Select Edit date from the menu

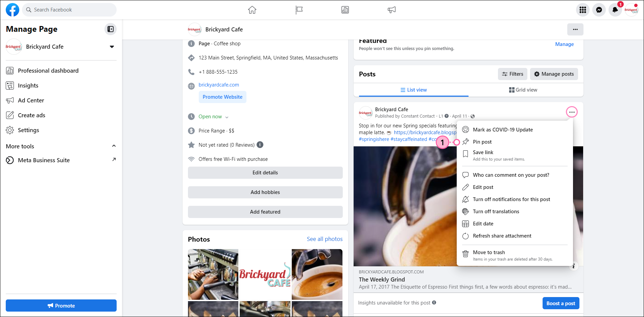[515, 224]
